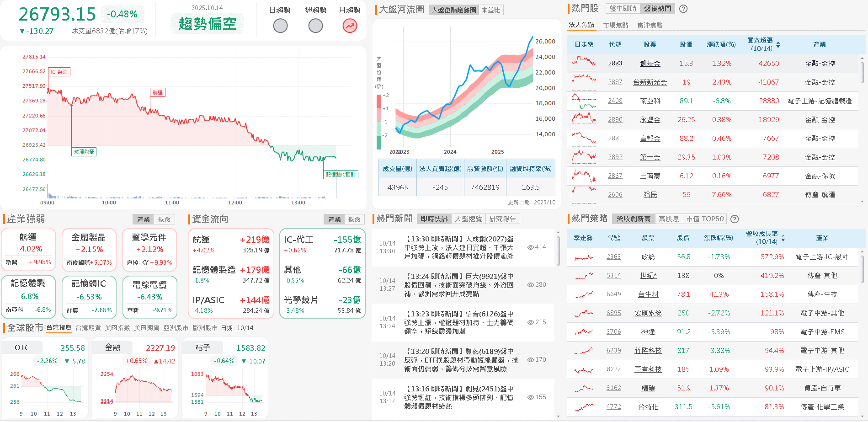Open 巨有科技 stock link
868x422 pixels.
click(x=648, y=369)
